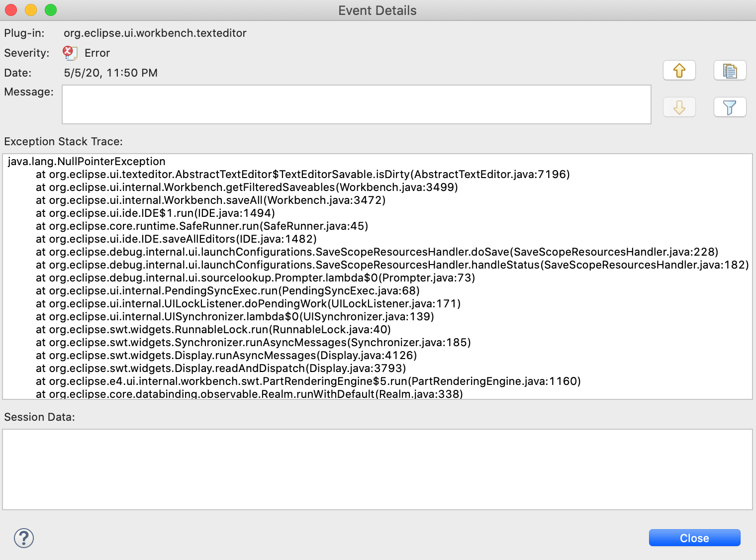
Task: Copy event details to clipboard
Action: pyautogui.click(x=730, y=70)
